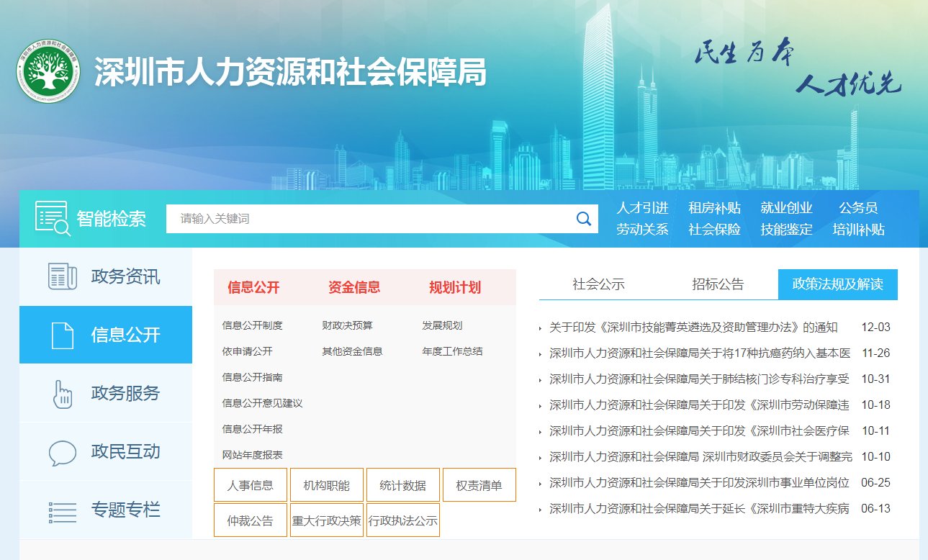Open the 依申请公开 link
Viewport: 928px width, 560px height.
(x=248, y=351)
